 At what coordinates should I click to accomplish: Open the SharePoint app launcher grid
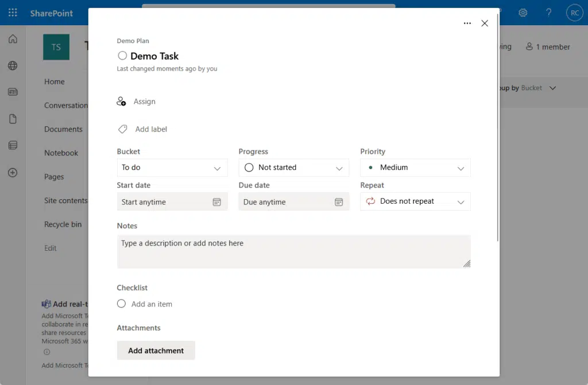13,13
